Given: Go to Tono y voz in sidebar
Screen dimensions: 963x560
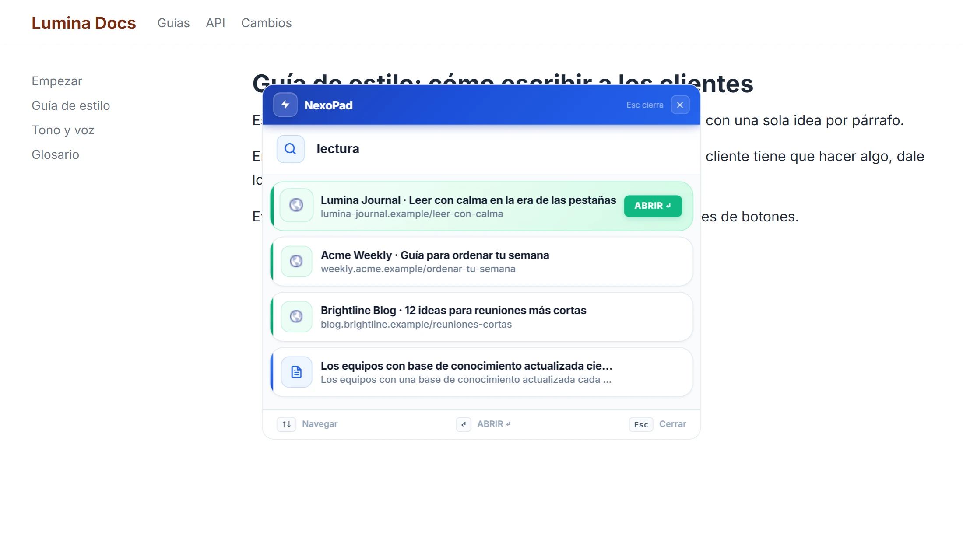Looking at the screenshot, I should point(63,130).
